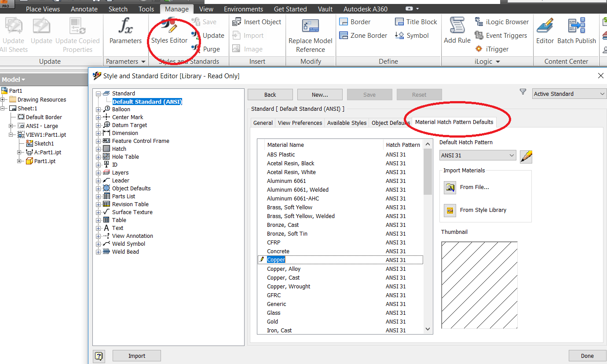Select Hatch style category
The image size is (607, 364).
click(x=119, y=149)
